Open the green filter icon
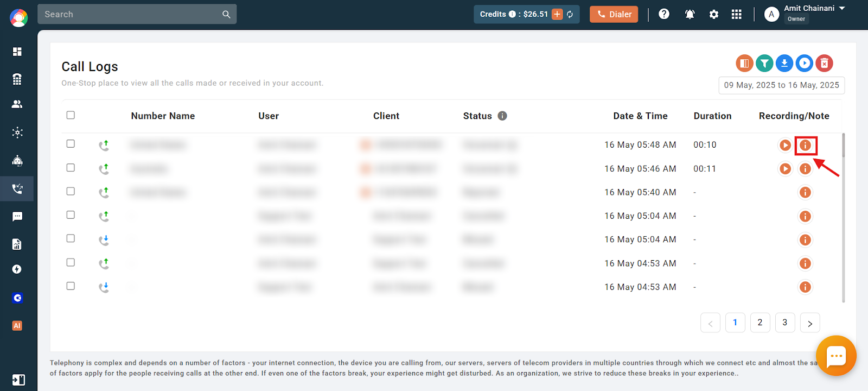This screenshot has height=391, width=868. coord(764,64)
